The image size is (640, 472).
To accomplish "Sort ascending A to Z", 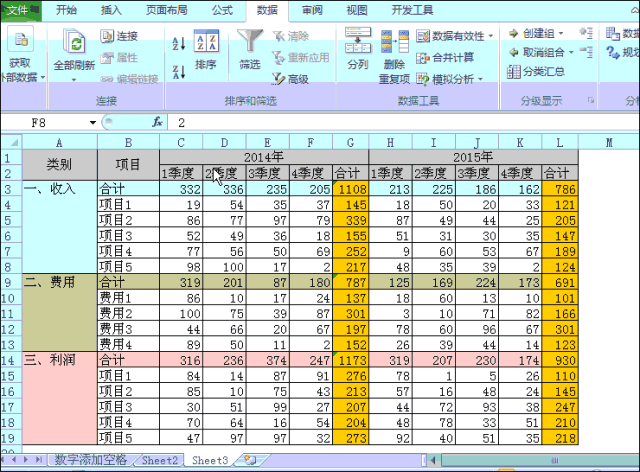I will 179,44.
